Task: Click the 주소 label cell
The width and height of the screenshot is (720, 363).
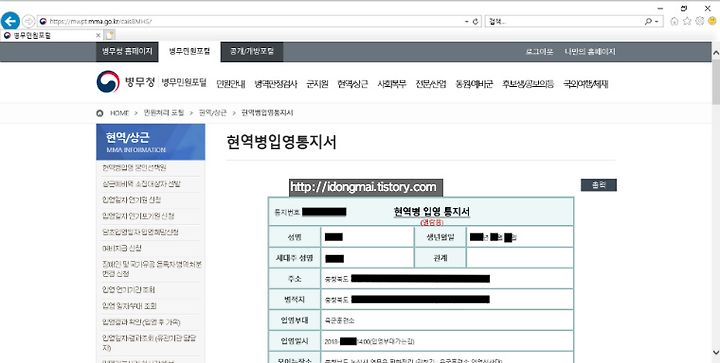Action: pos(295,279)
